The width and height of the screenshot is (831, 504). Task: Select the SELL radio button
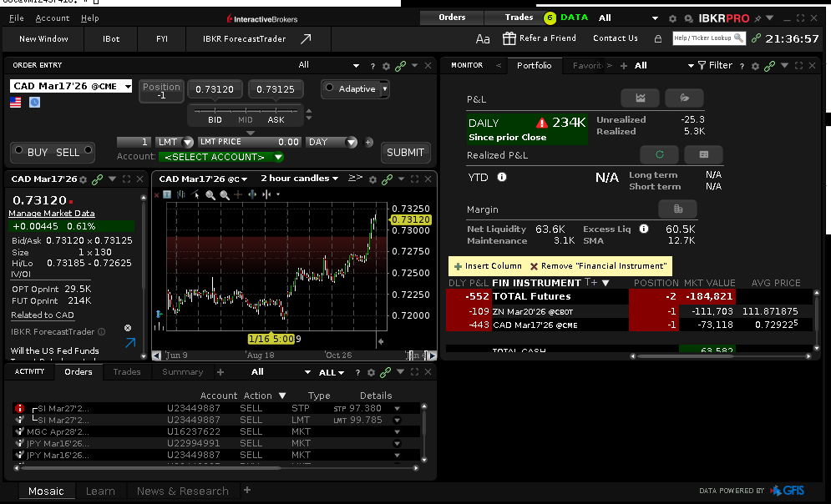(x=88, y=150)
